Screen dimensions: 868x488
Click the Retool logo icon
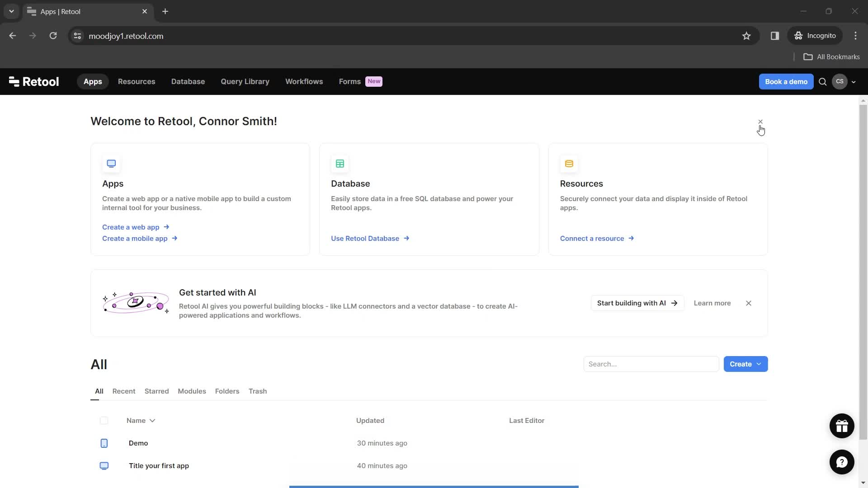tap(14, 82)
